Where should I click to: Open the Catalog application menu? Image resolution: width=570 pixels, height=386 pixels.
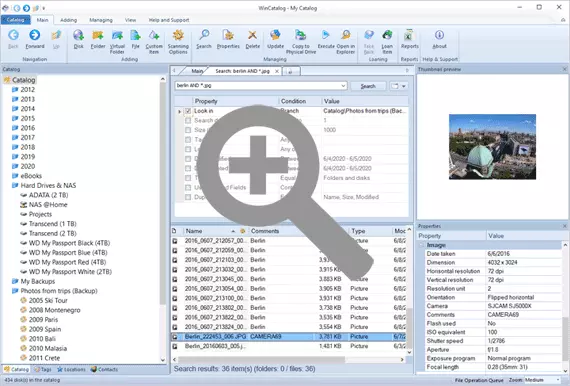tap(15, 20)
